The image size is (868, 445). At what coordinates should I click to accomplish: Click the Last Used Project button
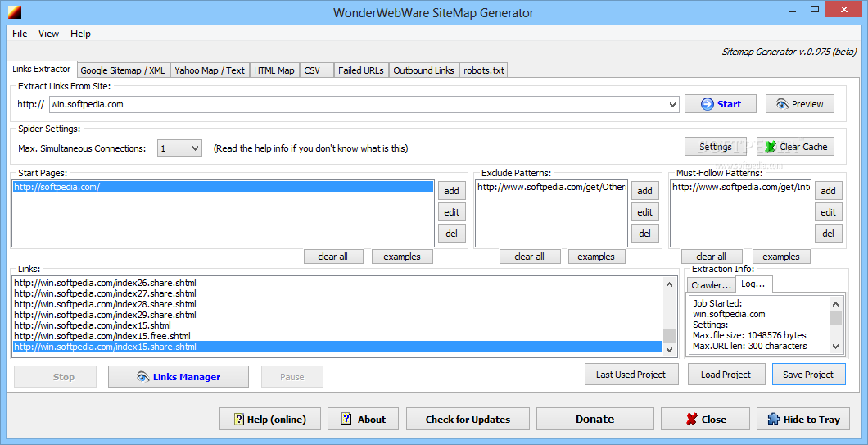631,375
